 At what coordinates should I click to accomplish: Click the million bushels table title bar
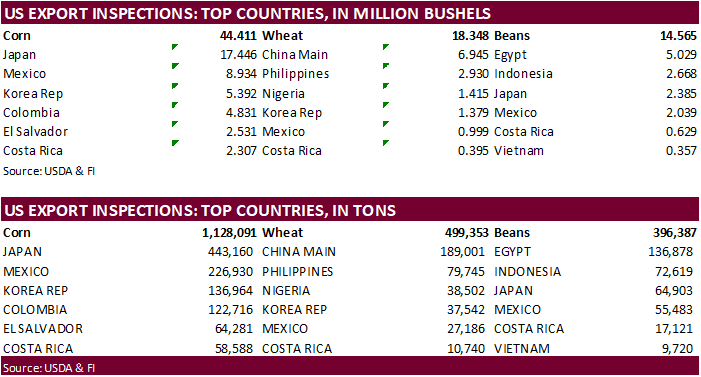(x=350, y=13)
